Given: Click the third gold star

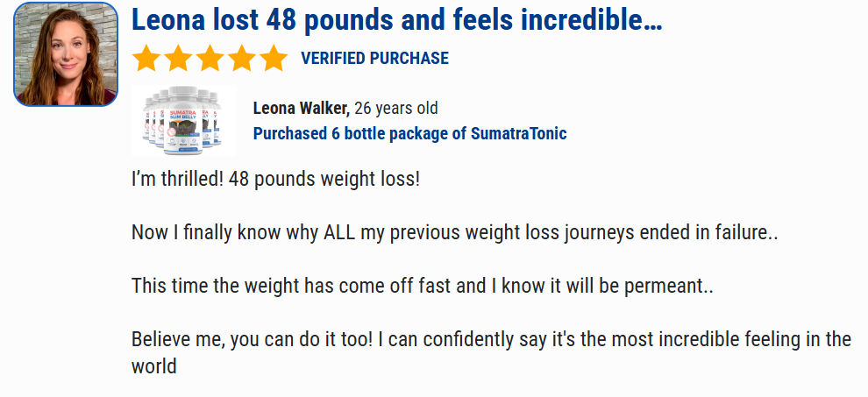Looking at the screenshot, I should coord(210,58).
